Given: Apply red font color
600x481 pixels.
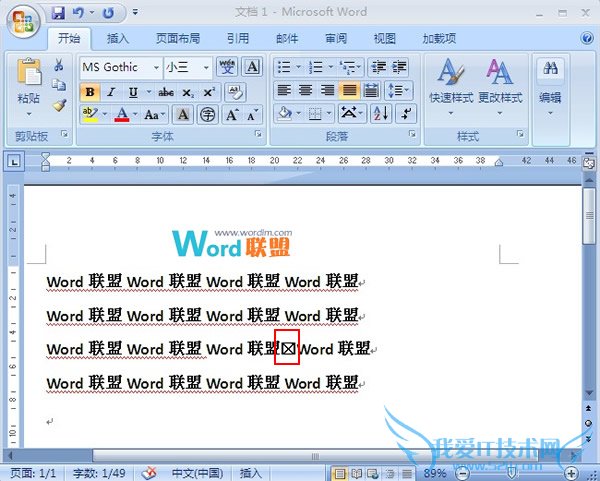Looking at the screenshot, I should click(122, 114).
